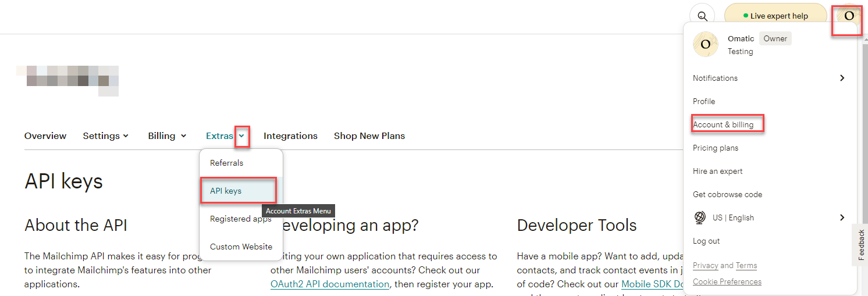Open the Shop New Plans tab
Viewport: 868px width, 296px height.
(369, 136)
